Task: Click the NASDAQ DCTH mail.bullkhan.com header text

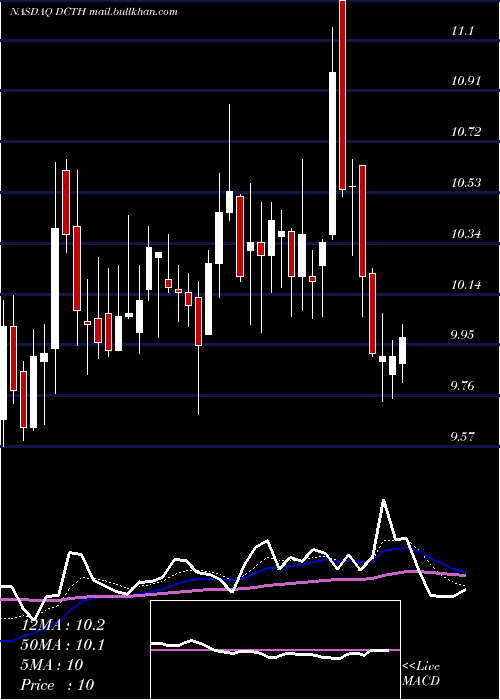Action: click(x=94, y=12)
